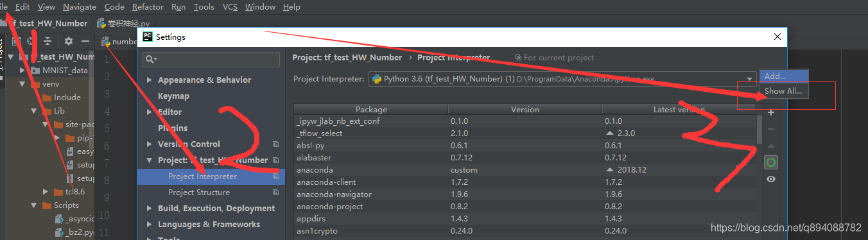Screen dimensions: 868x240
Task: Select Plugins in settings list
Action: (x=173, y=128)
